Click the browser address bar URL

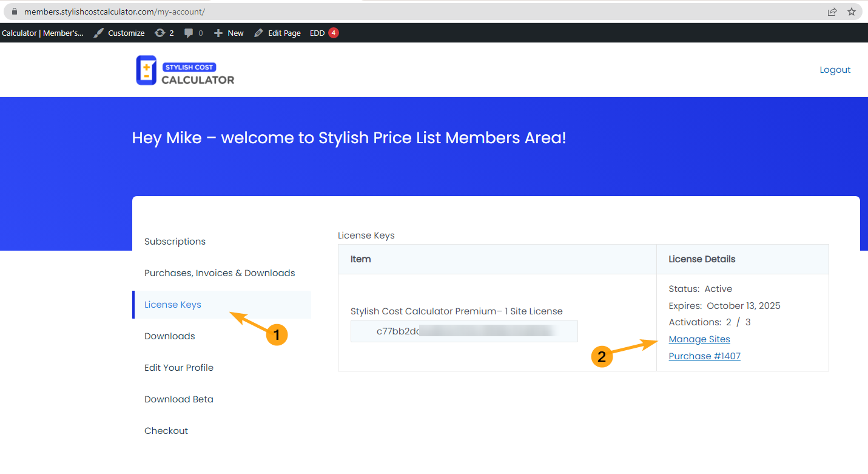(115, 12)
